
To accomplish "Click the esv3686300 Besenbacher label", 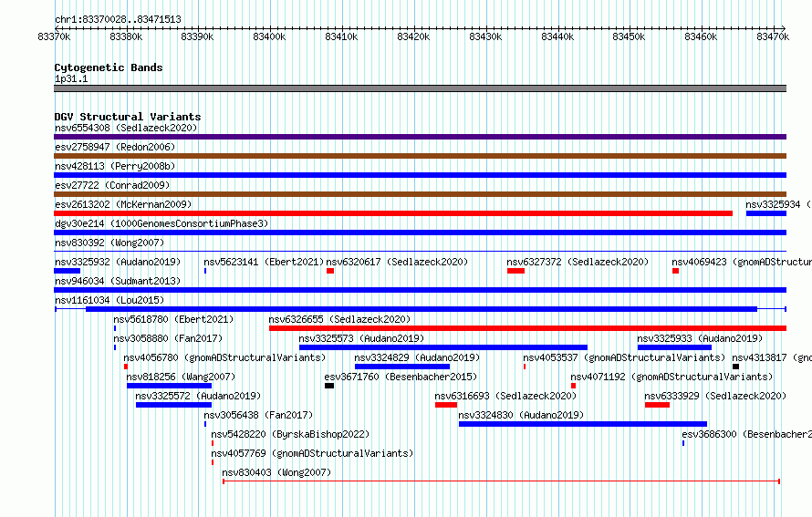I will 746,434.
